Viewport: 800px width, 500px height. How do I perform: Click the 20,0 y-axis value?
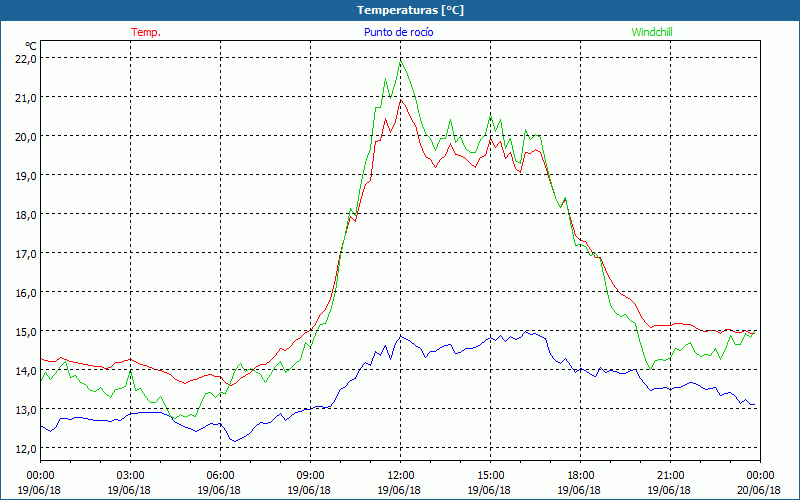(x=27, y=136)
